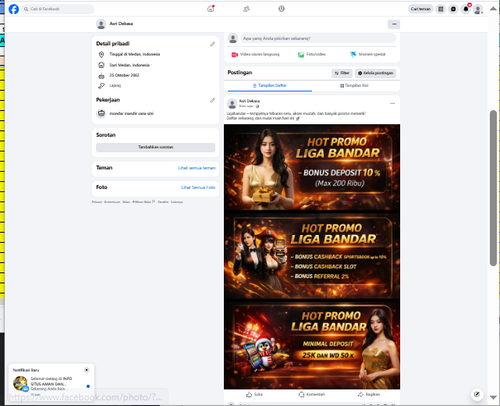Open the Facebook logo home link
This screenshot has width=500, height=406.
14,9
